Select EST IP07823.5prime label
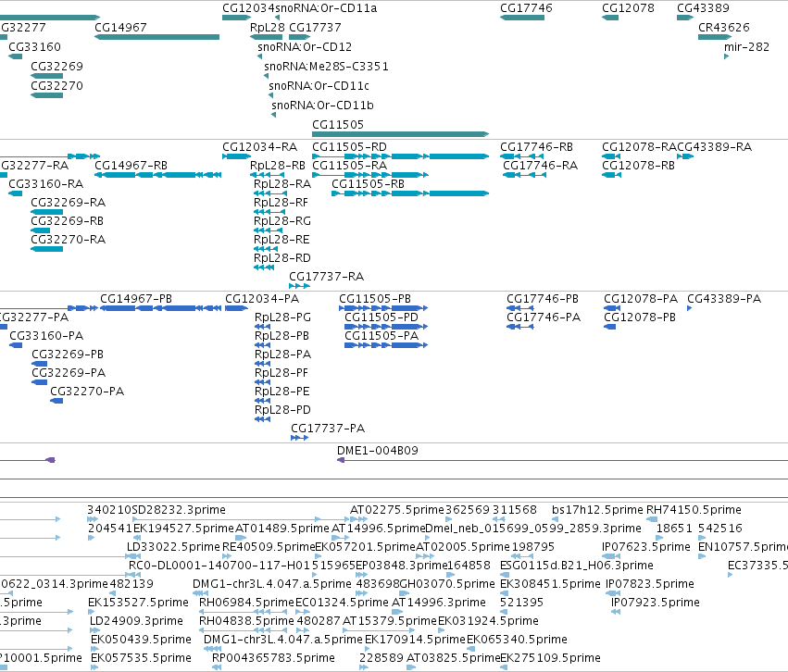Screen dimensions: 788x672 (x=650, y=585)
